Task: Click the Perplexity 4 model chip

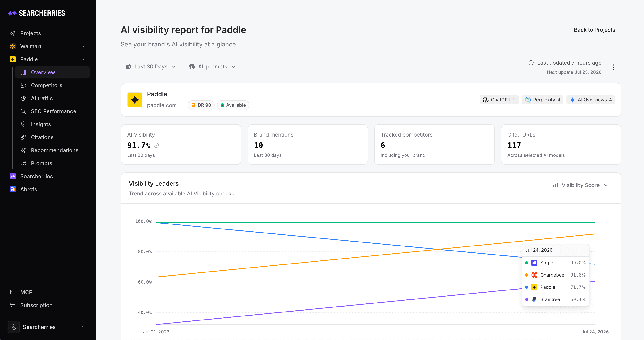Action: [x=543, y=100]
